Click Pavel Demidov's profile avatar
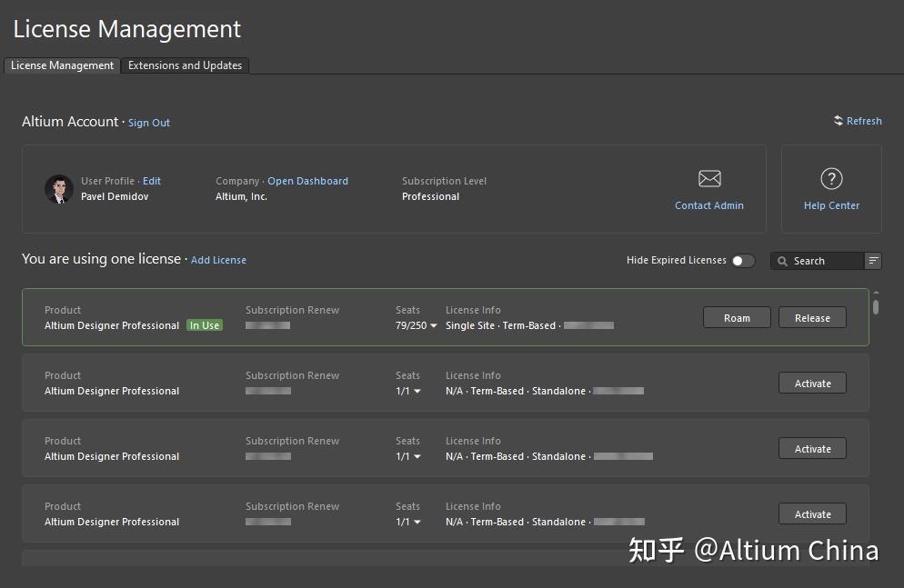This screenshot has width=904, height=588. coord(58,188)
